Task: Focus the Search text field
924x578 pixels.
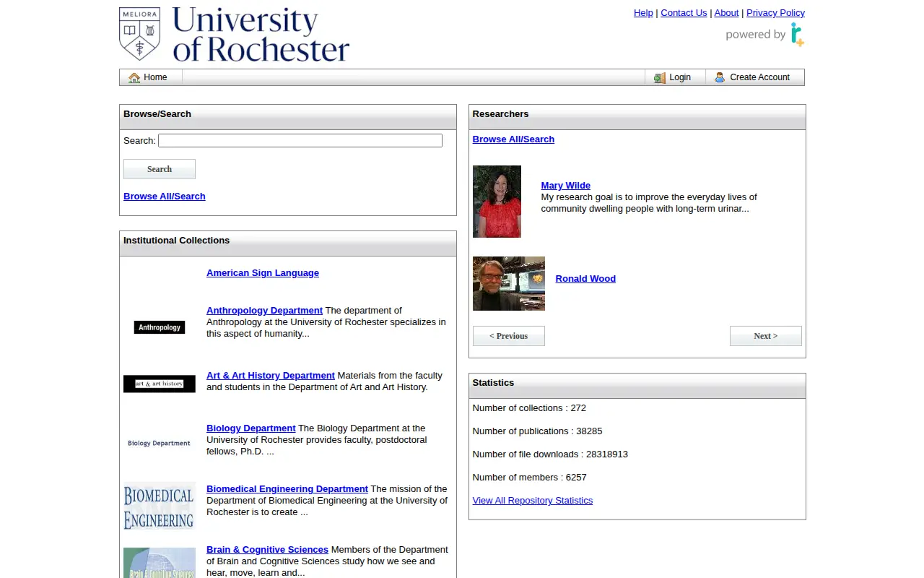Action: click(x=300, y=141)
